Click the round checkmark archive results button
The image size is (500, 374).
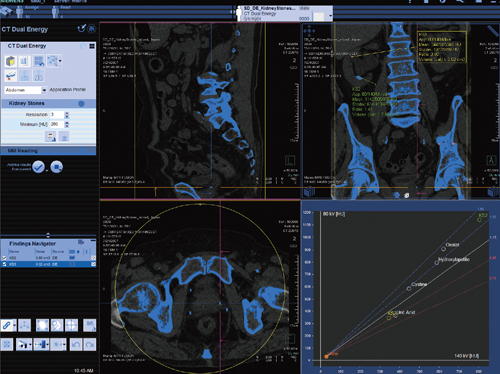(39, 167)
